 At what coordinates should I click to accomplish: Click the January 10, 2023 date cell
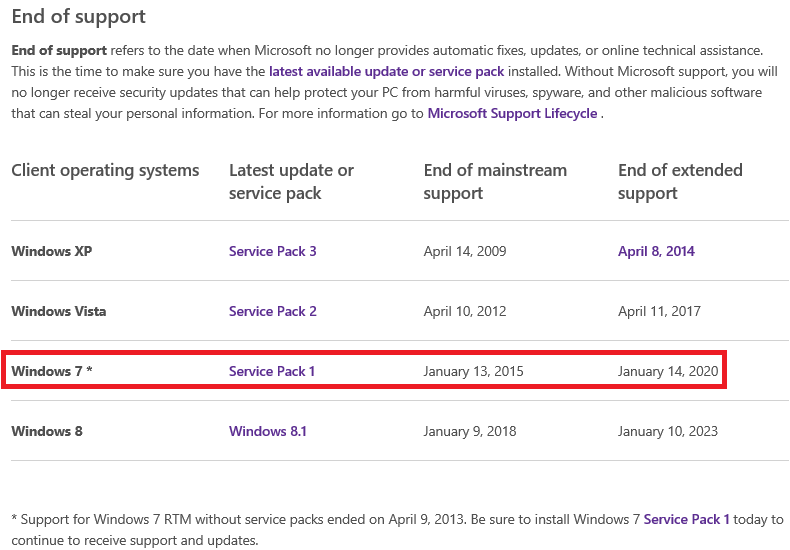(x=668, y=431)
